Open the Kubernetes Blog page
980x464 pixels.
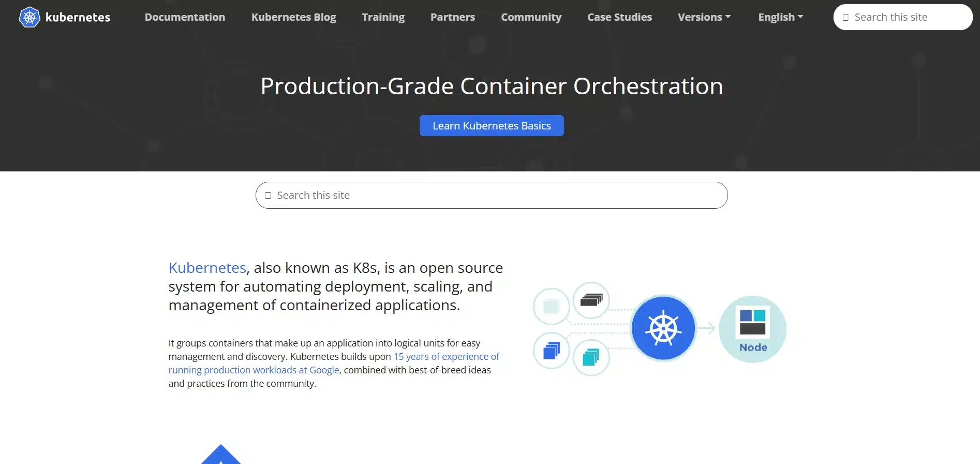[293, 17]
